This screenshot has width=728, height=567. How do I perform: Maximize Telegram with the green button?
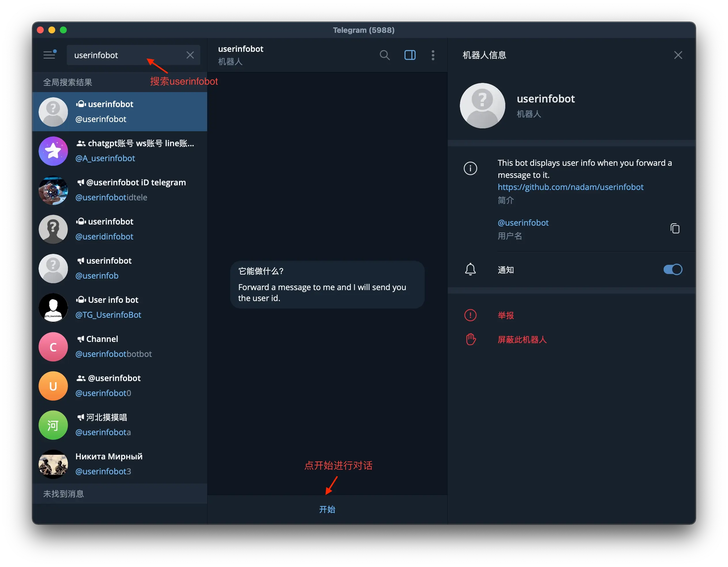tap(63, 30)
